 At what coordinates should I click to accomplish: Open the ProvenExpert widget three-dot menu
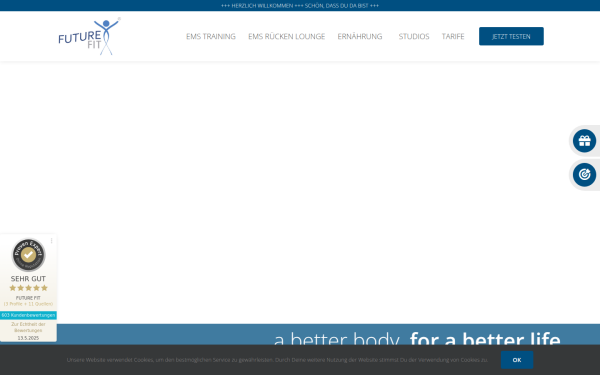[x=52, y=241]
